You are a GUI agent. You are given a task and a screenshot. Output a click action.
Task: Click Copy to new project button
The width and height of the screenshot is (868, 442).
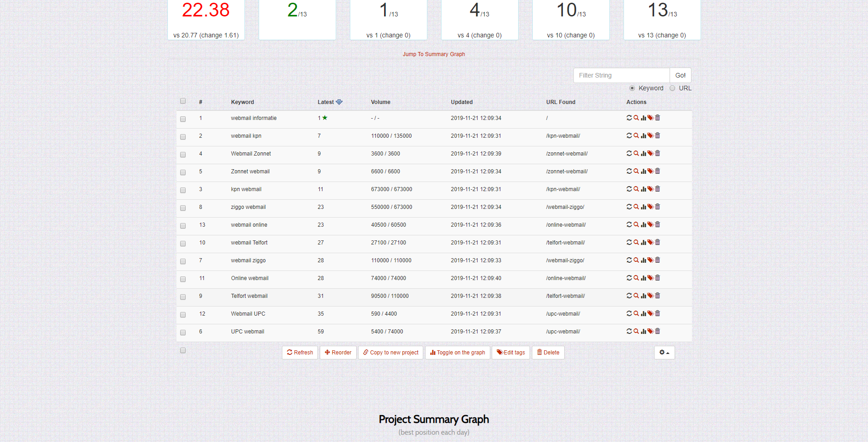(x=391, y=353)
